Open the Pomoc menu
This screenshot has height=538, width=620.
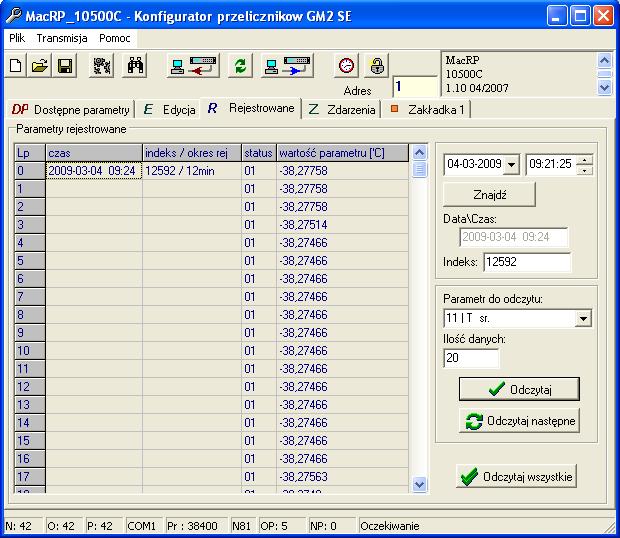(x=115, y=38)
